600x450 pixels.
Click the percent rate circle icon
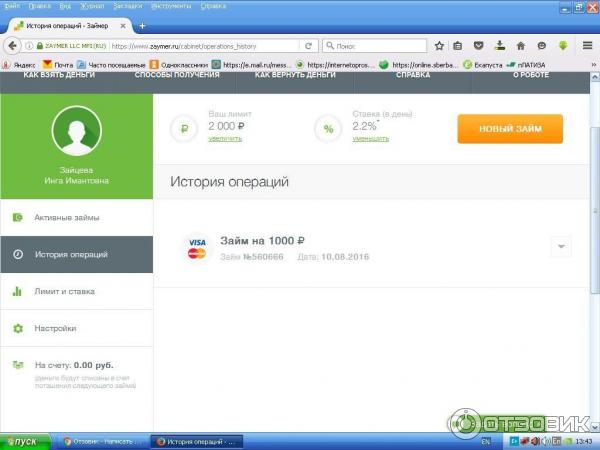[x=328, y=129]
